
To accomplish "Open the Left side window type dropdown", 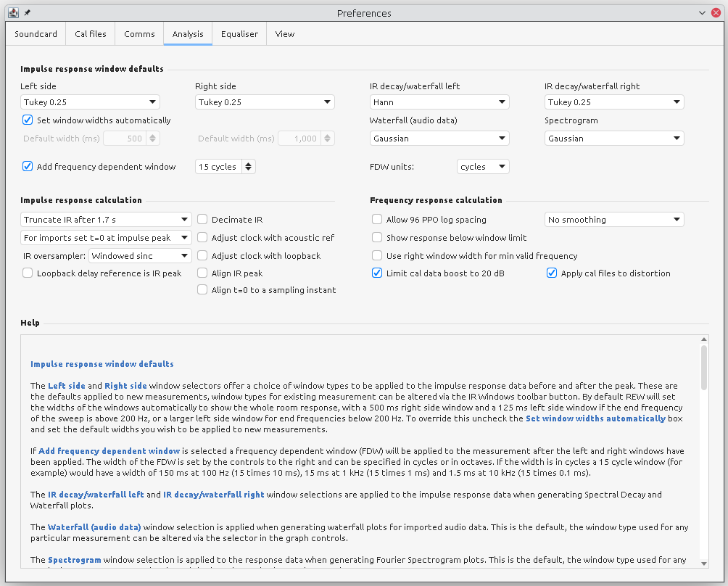I will (x=90, y=102).
